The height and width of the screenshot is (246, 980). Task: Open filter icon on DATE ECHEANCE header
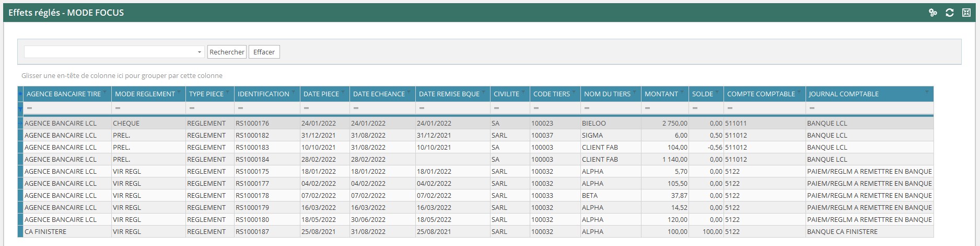[409, 92]
